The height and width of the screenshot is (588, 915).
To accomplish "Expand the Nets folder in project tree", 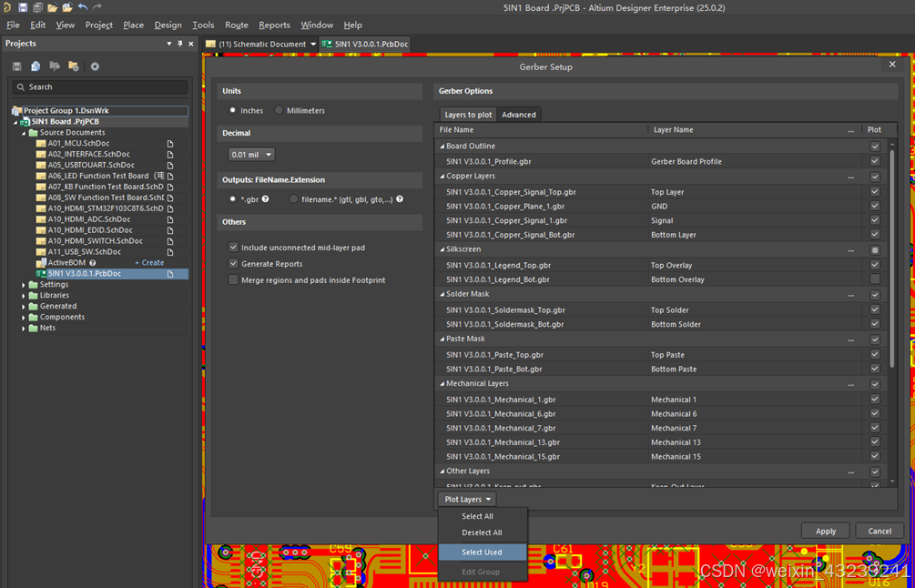I will tap(24, 329).
